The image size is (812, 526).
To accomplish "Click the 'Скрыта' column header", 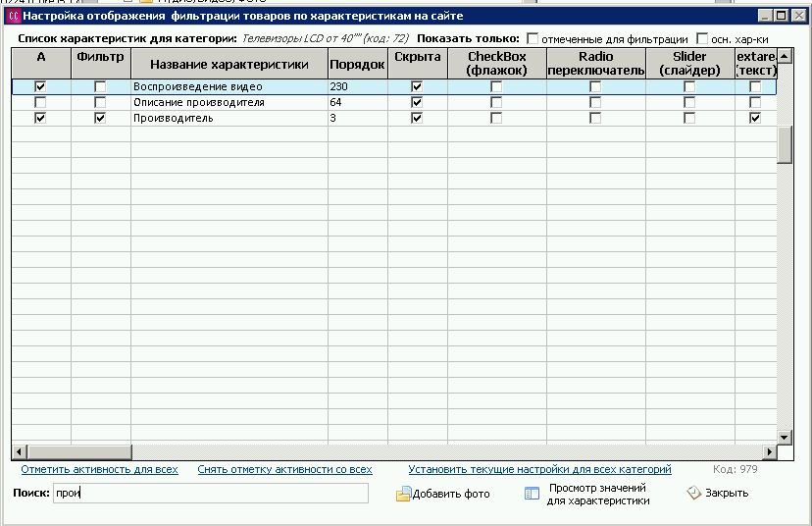I will 418,63.
